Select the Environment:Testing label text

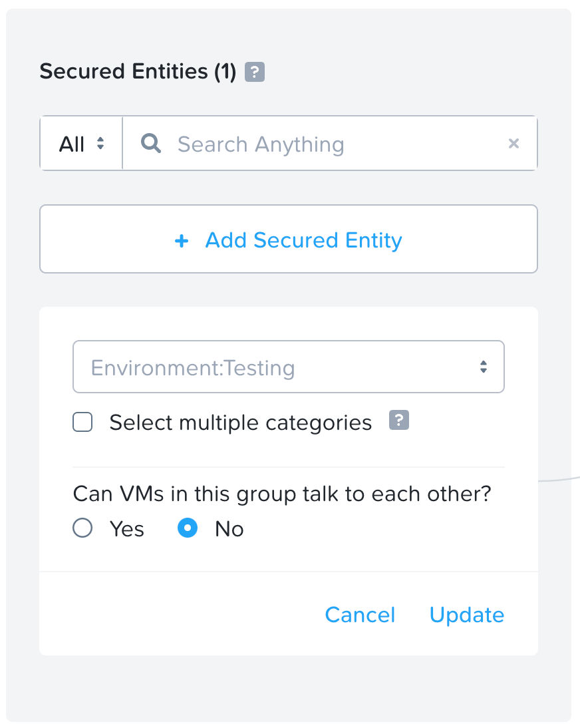click(193, 367)
